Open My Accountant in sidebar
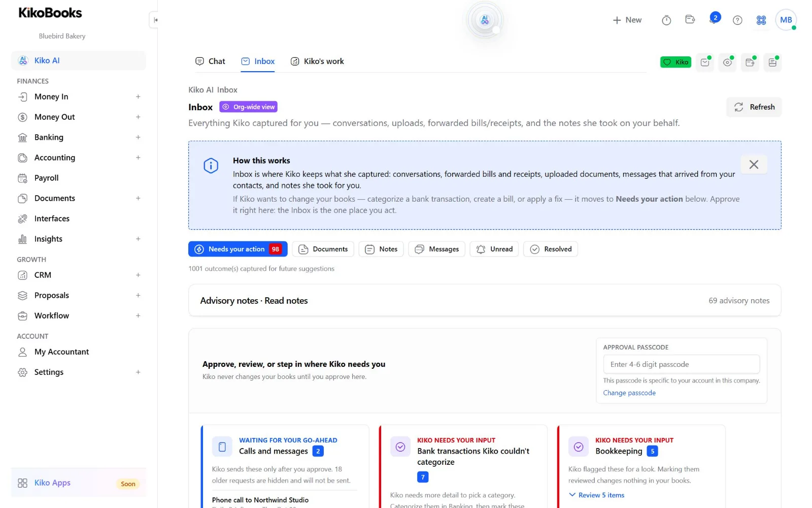812x508 pixels. pyautogui.click(x=61, y=352)
